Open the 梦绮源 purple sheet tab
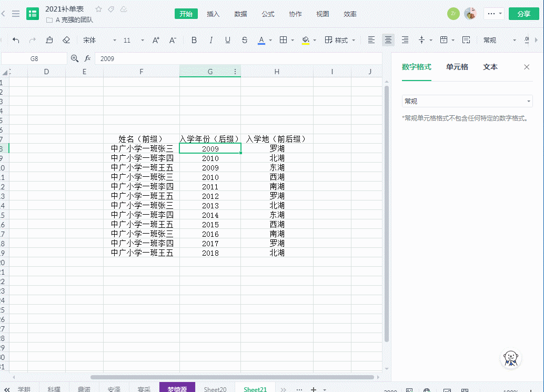Viewport: 544px width, 392px height. pyautogui.click(x=177, y=388)
